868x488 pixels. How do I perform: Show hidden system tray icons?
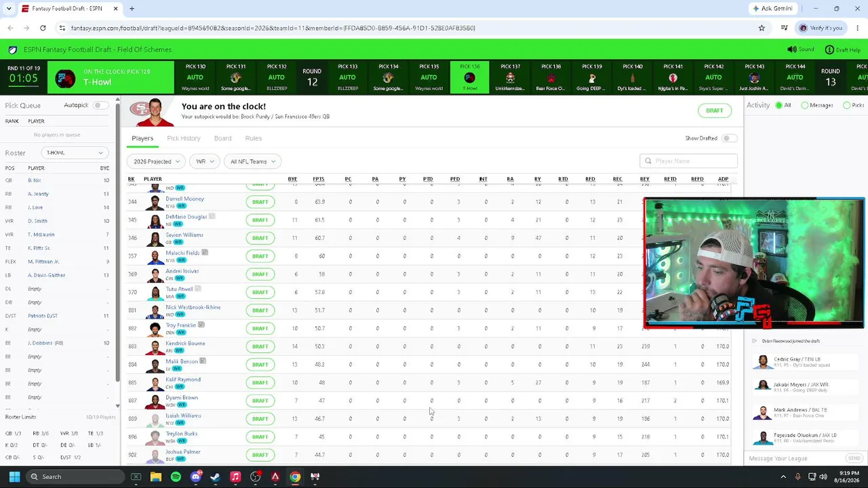click(783, 476)
